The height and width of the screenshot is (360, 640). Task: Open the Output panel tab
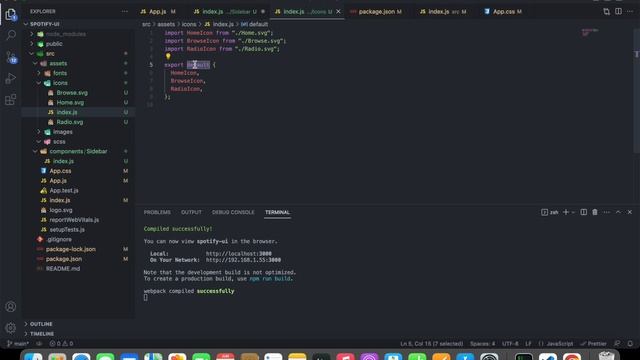191,212
